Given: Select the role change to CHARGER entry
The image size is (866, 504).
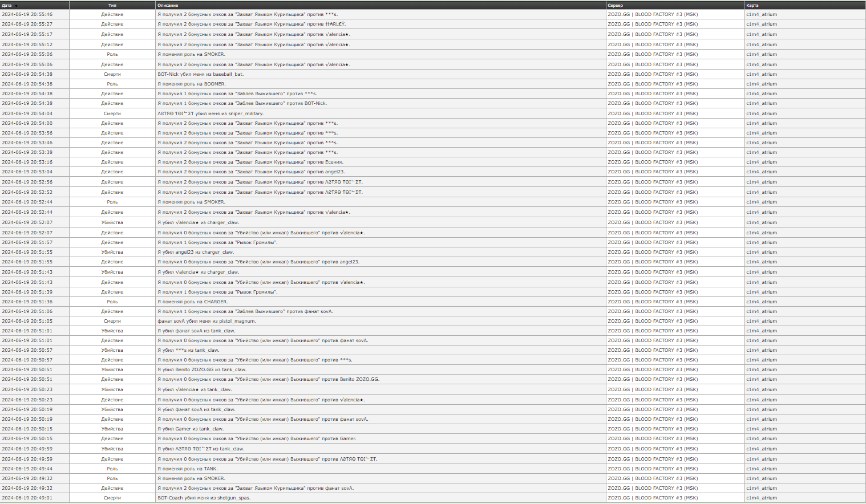Looking at the screenshot, I should click(x=192, y=302).
